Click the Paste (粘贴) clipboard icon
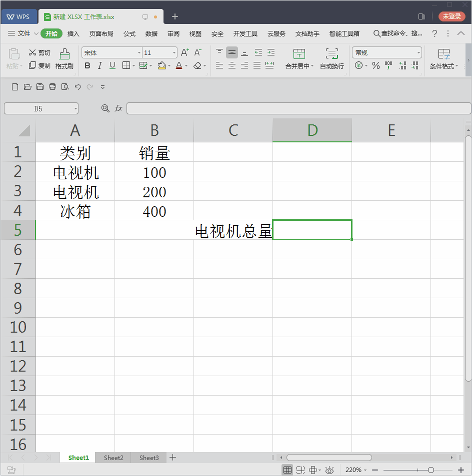The height and width of the screenshot is (476, 472). click(14, 54)
